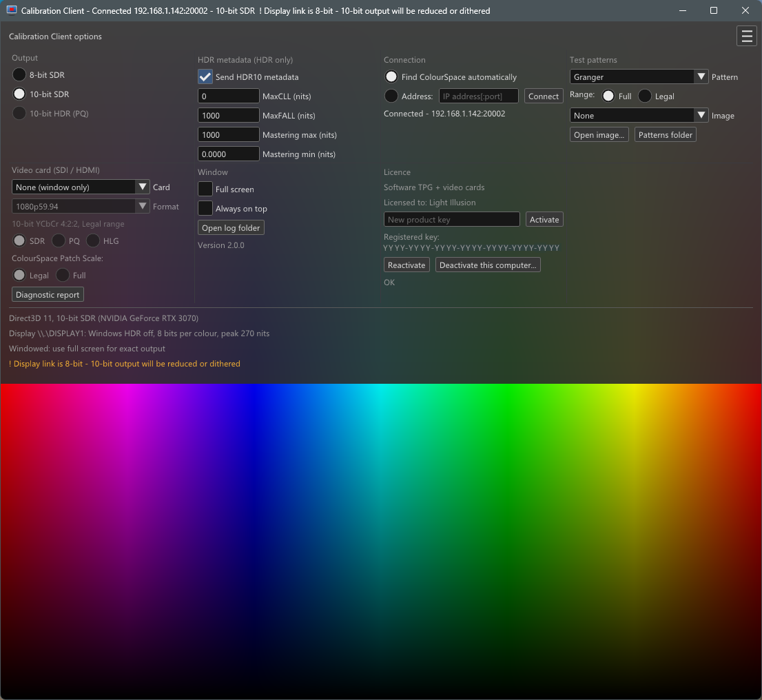Set test pattern range to Full
This screenshot has width=762, height=700.
608,96
